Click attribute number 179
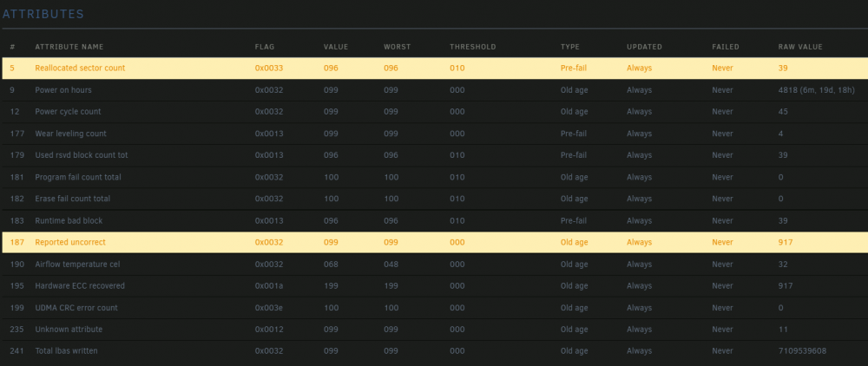Viewport: 868px width, 366px height. click(17, 155)
